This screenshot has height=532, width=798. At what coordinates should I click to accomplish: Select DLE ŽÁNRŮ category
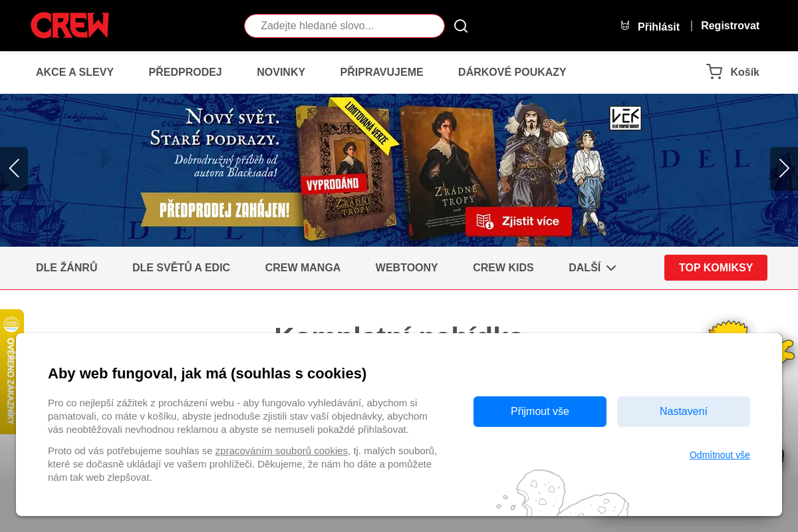click(x=66, y=268)
